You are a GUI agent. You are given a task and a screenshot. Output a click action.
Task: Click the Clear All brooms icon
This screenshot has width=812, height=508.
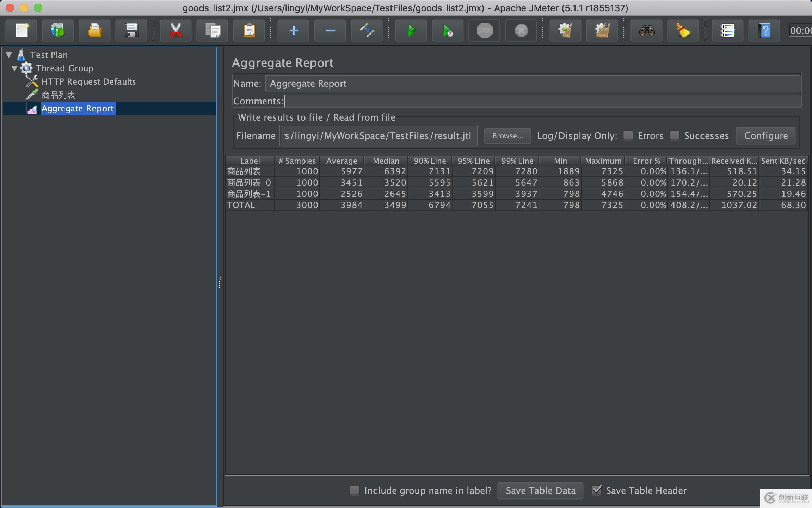click(602, 31)
